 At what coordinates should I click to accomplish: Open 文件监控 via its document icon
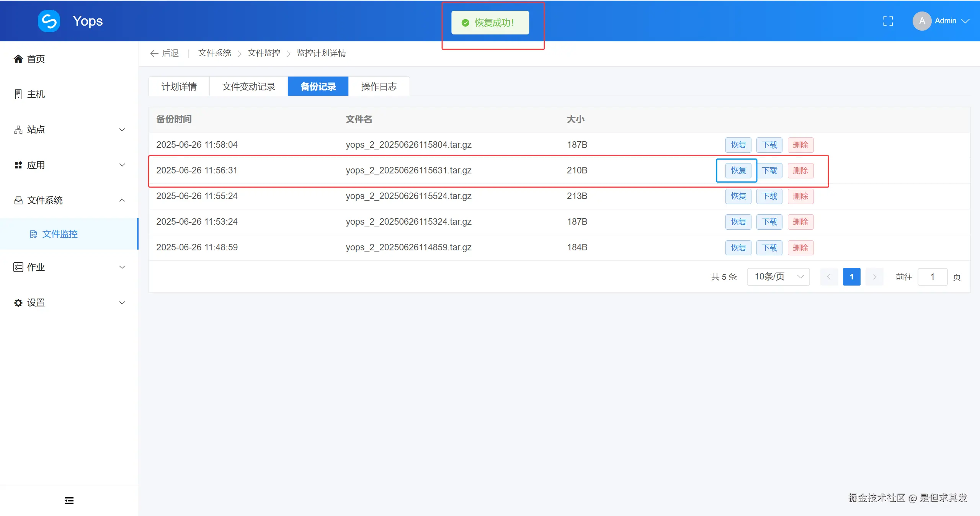(34, 234)
